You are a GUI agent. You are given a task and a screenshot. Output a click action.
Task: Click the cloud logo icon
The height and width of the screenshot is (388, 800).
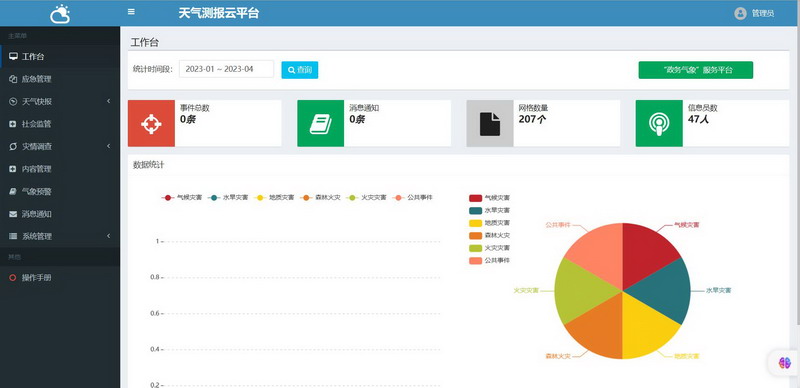click(60, 14)
